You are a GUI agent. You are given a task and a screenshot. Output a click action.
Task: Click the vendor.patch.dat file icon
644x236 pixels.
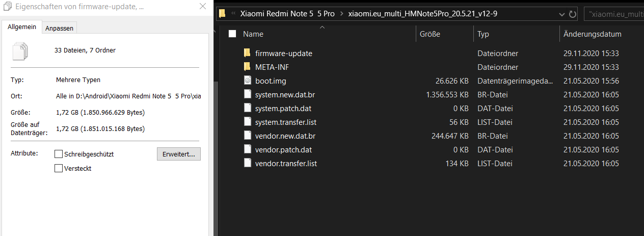point(247,149)
